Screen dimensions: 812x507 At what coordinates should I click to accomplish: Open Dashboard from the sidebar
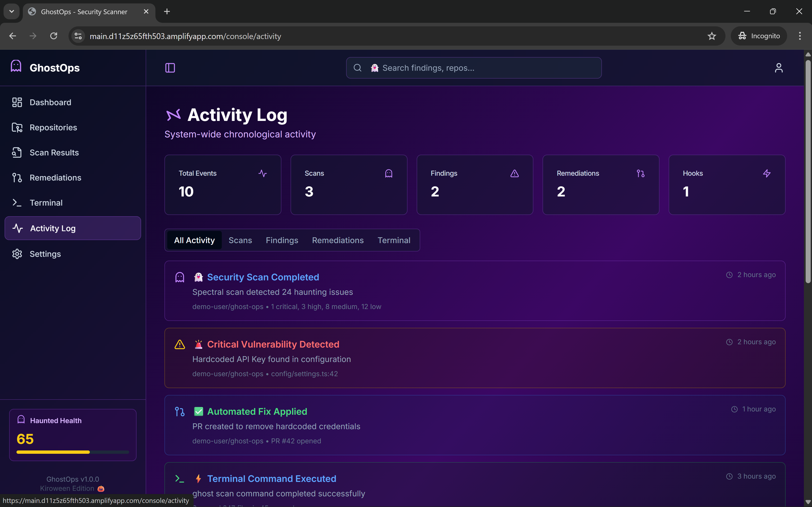point(50,102)
